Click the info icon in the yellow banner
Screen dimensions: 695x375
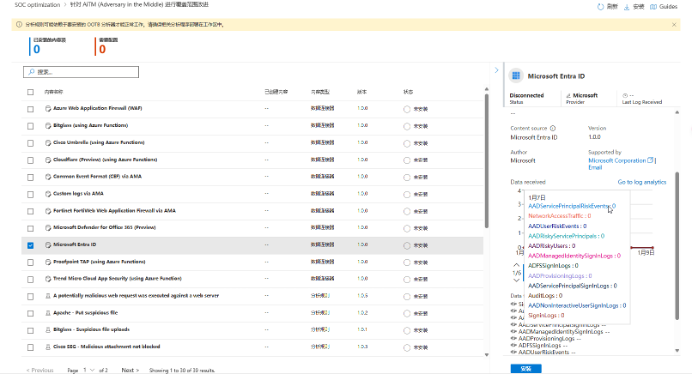(19, 24)
